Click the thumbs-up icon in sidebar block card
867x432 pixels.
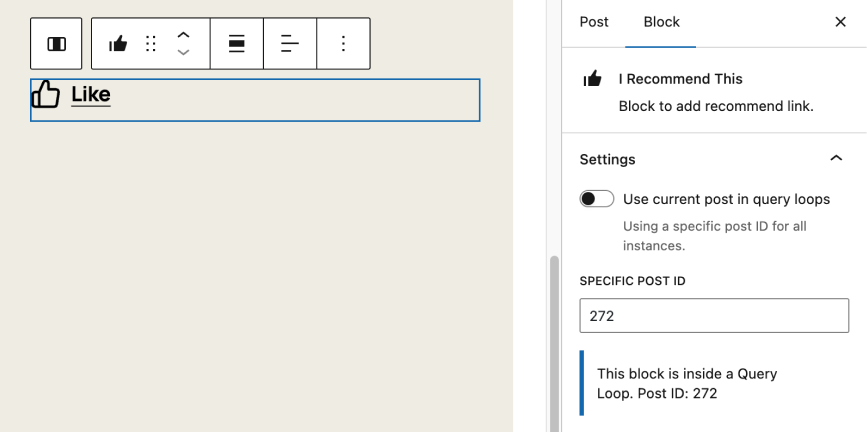click(x=593, y=79)
